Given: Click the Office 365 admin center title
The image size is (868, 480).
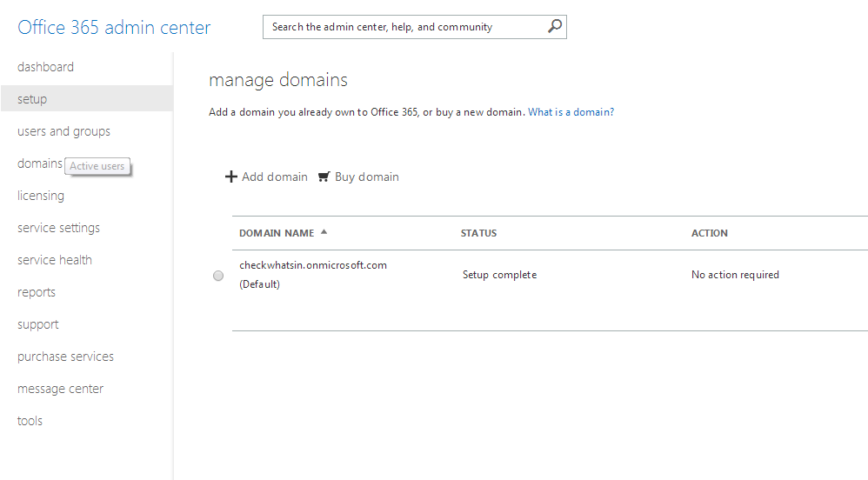Looking at the screenshot, I should (114, 27).
